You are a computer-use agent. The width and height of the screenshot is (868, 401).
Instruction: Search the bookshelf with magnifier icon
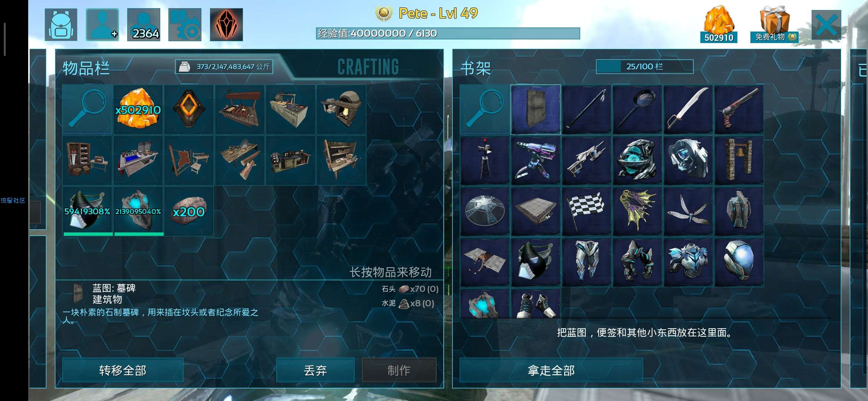[484, 110]
